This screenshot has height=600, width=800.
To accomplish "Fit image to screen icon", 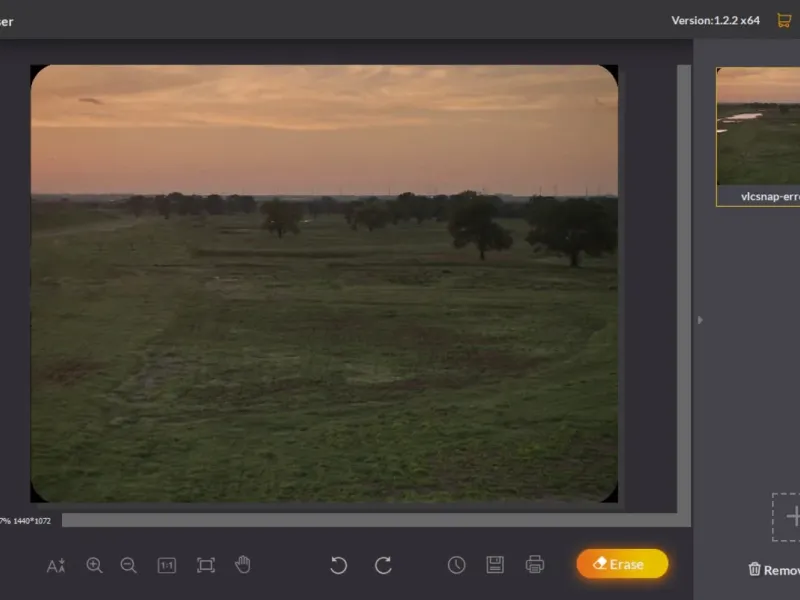I will click(x=206, y=565).
